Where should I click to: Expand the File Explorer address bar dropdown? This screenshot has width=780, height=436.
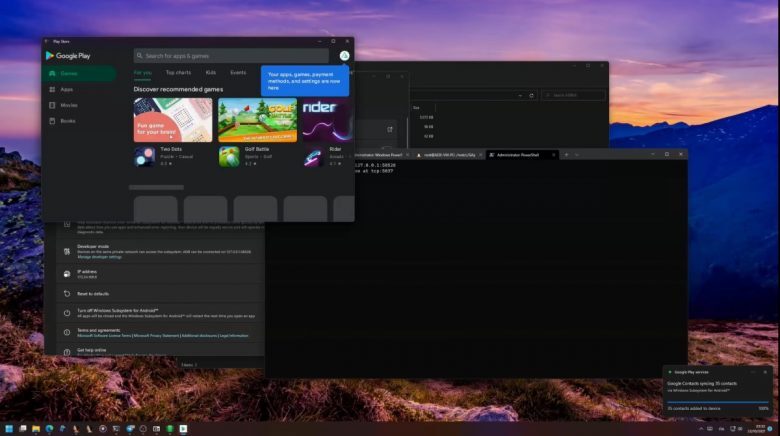pos(520,95)
